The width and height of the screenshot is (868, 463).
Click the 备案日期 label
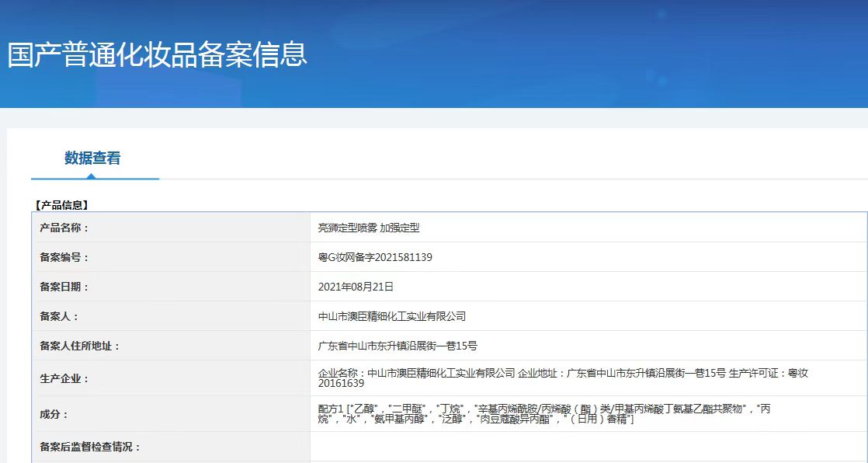(64, 287)
